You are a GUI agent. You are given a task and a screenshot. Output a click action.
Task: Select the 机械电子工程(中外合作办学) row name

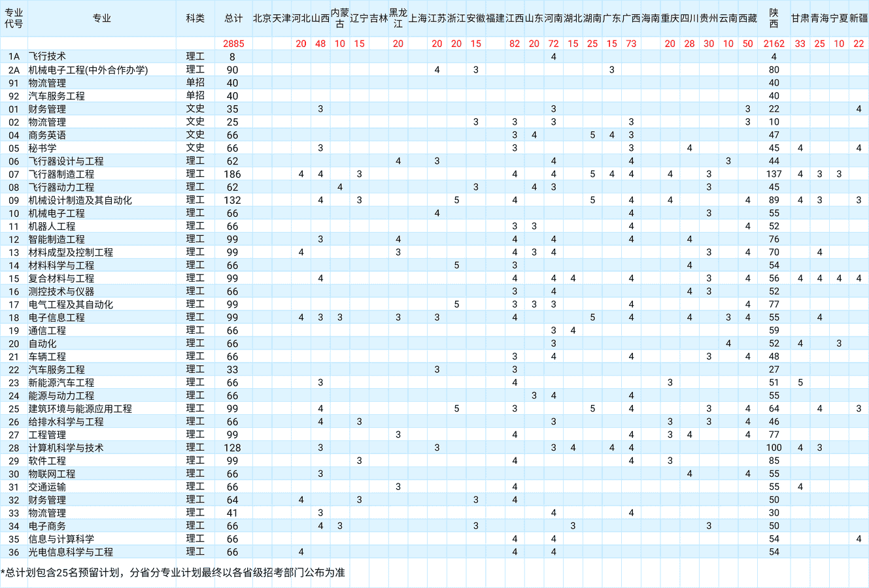[88, 70]
